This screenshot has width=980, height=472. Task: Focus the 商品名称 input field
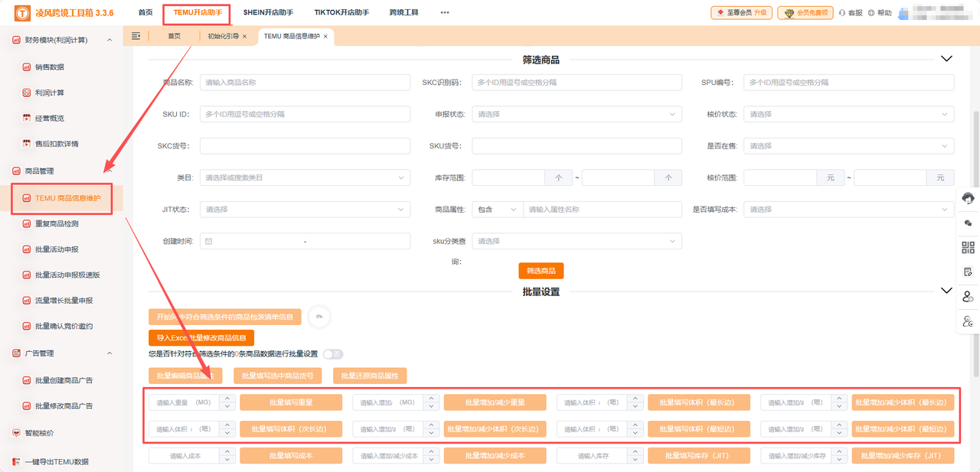(305, 83)
